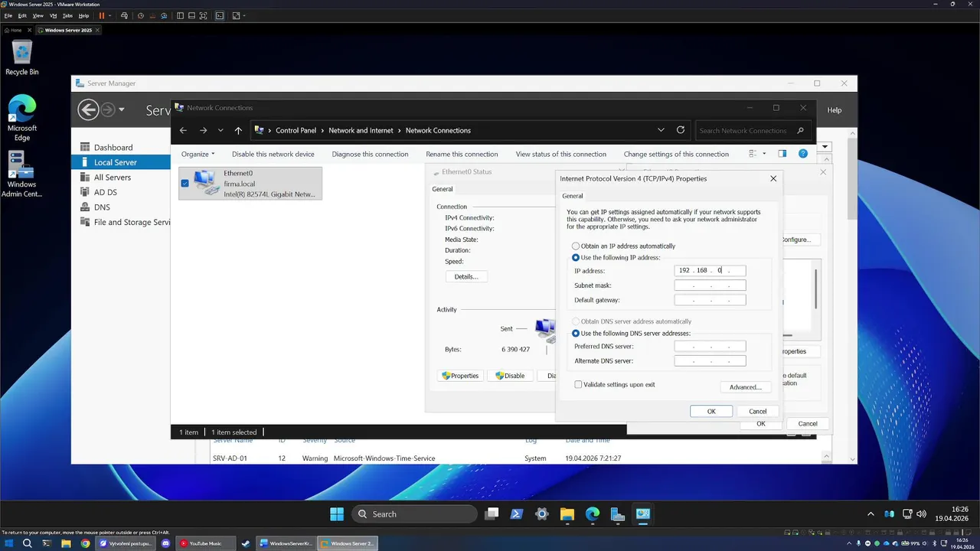Open Recycle Bin on the desktop
The width and height of the screenshot is (980, 551).
[x=22, y=58]
